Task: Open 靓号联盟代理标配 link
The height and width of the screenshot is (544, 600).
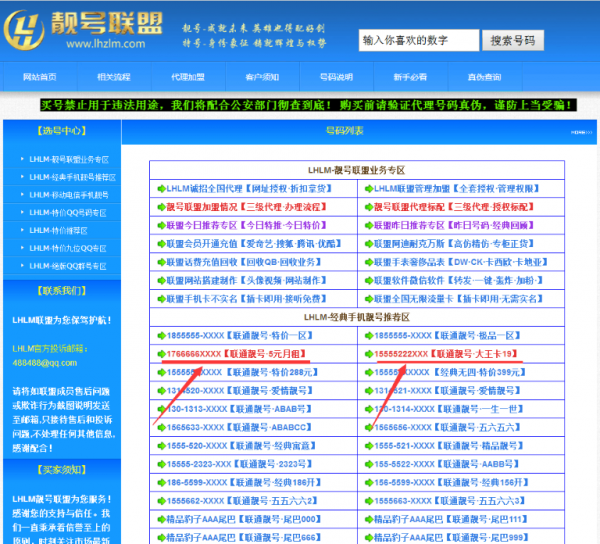Action: tap(454, 207)
